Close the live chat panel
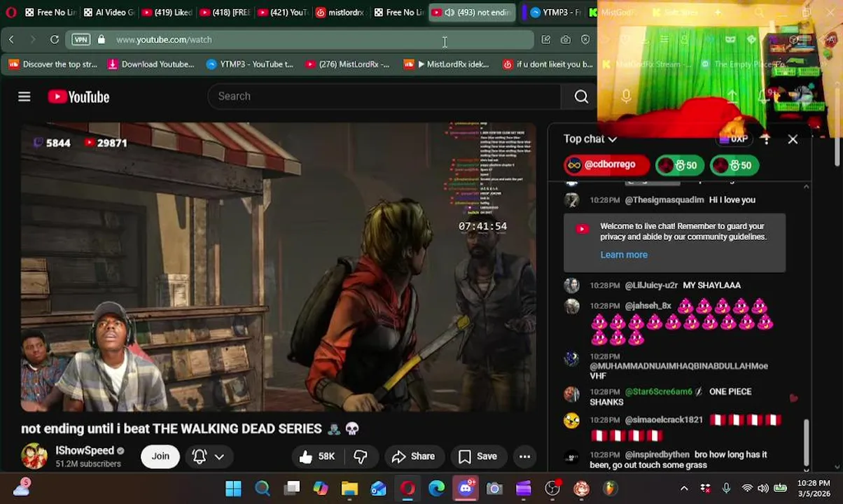The width and height of the screenshot is (843, 504). (x=793, y=139)
